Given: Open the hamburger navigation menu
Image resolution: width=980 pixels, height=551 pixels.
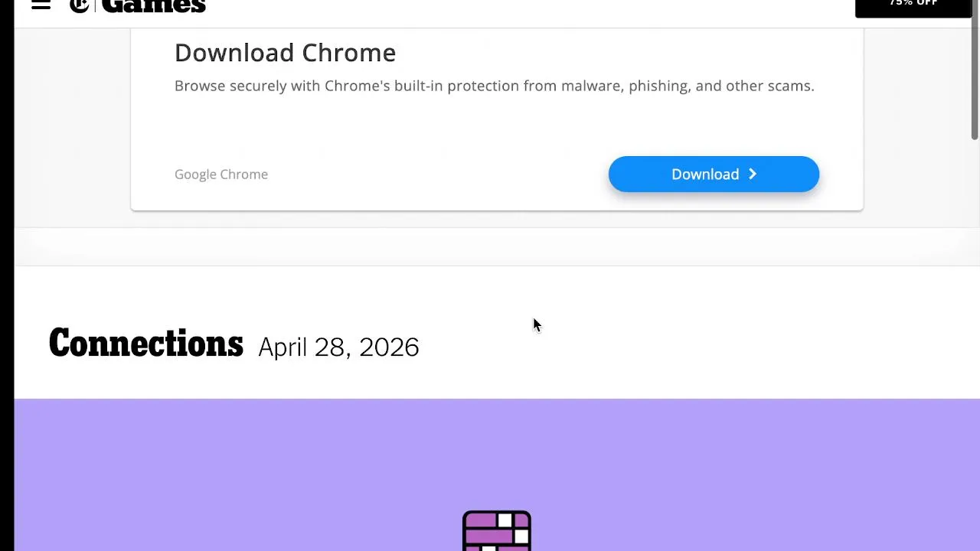Looking at the screenshot, I should click(x=41, y=5).
